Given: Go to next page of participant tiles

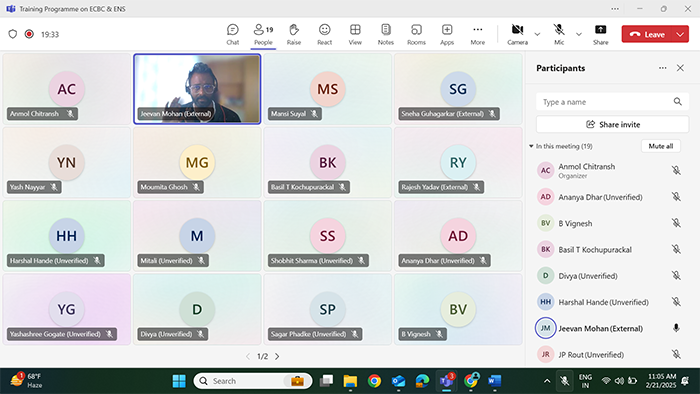Looking at the screenshot, I should click(x=277, y=357).
